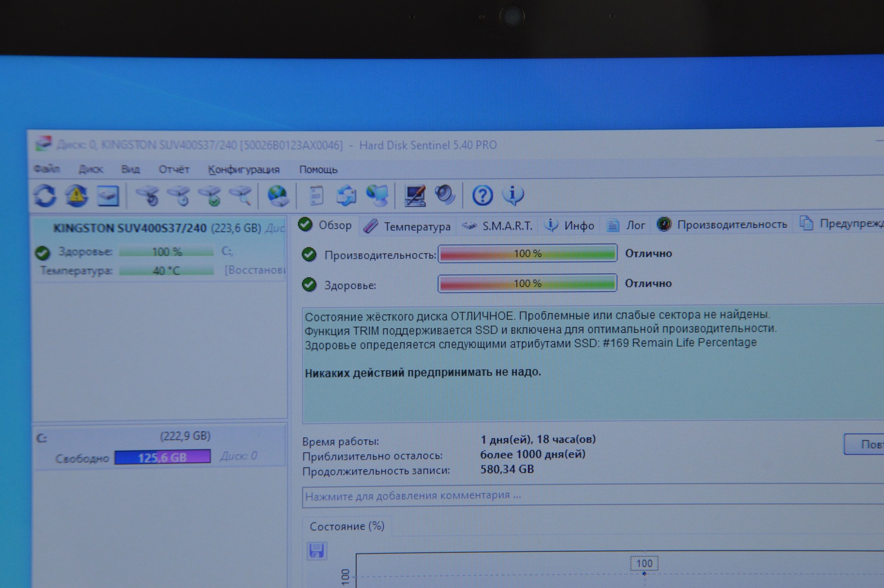Click the disk test with magnifier icon
Image resolution: width=884 pixels, height=588 pixels.
241,195
